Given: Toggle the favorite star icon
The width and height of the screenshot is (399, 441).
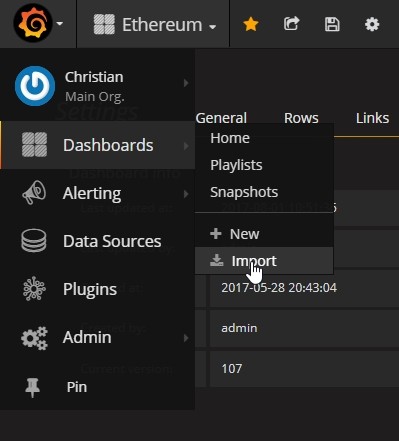Looking at the screenshot, I should coord(251,24).
